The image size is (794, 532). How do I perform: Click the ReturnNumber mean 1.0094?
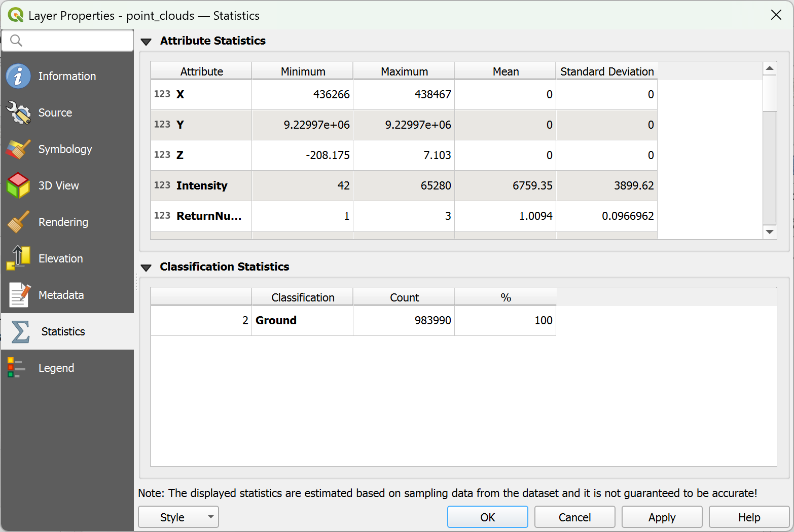(x=536, y=216)
